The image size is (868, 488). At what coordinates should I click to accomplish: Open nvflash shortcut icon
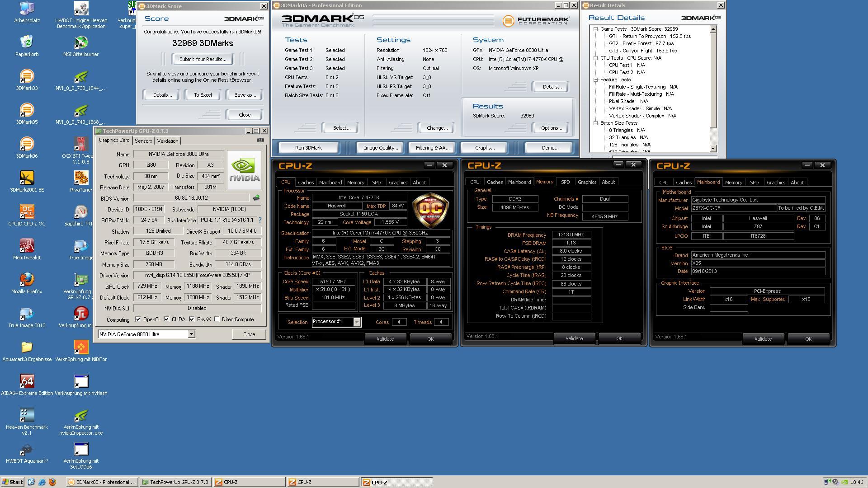click(x=81, y=385)
